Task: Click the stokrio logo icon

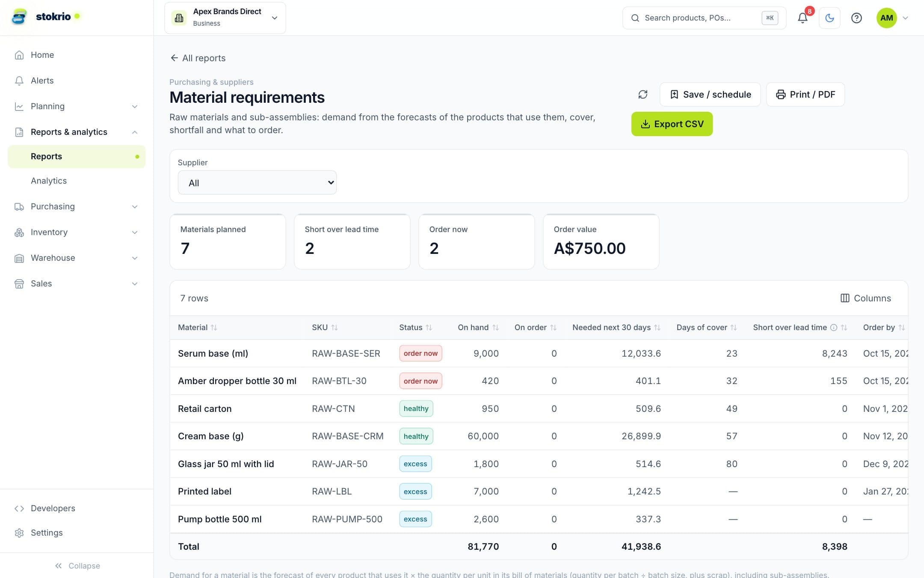Action: tap(19, 17)
